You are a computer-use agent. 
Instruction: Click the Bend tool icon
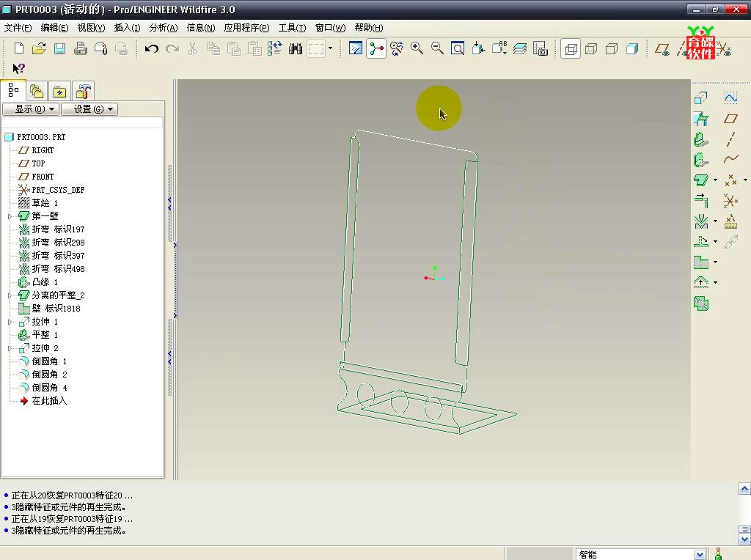click(700, 221)
